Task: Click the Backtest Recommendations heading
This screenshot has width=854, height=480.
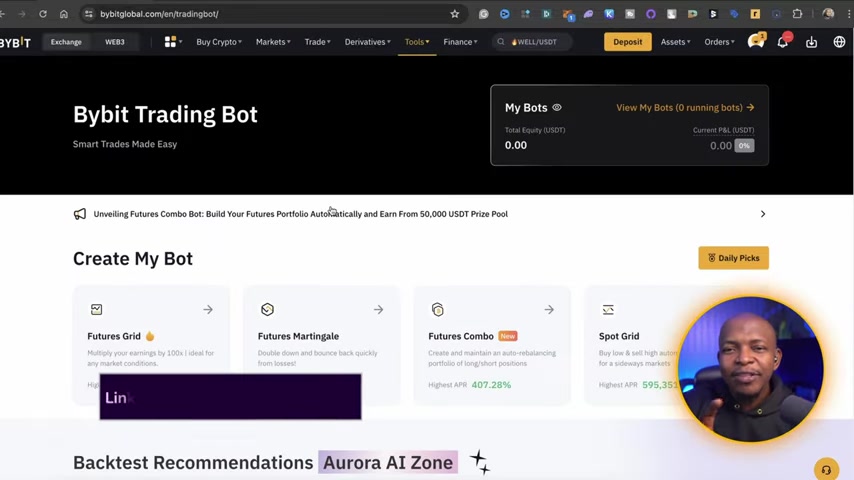Action: click(x=193, y=463)
